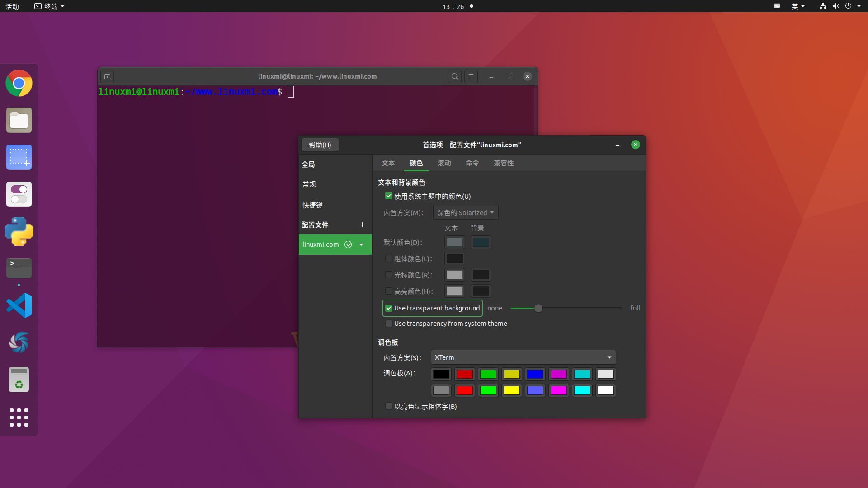
Task: Open 活动 activities overview
Action: pos(12,6)
